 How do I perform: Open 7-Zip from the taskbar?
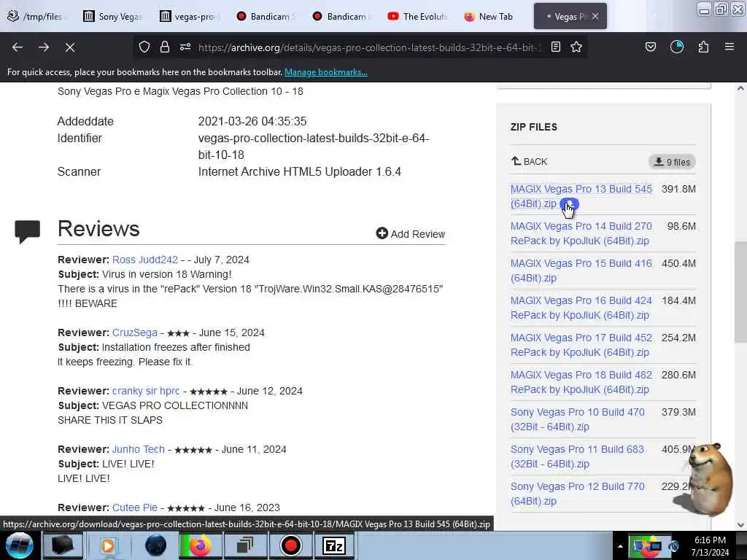tap(334, 545)
